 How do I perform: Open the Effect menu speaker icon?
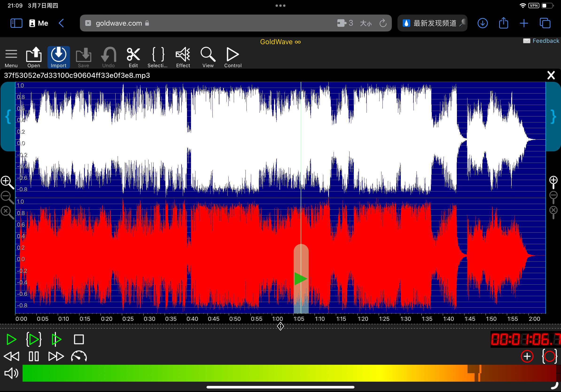pyautogui.click(x=183, y=55)
